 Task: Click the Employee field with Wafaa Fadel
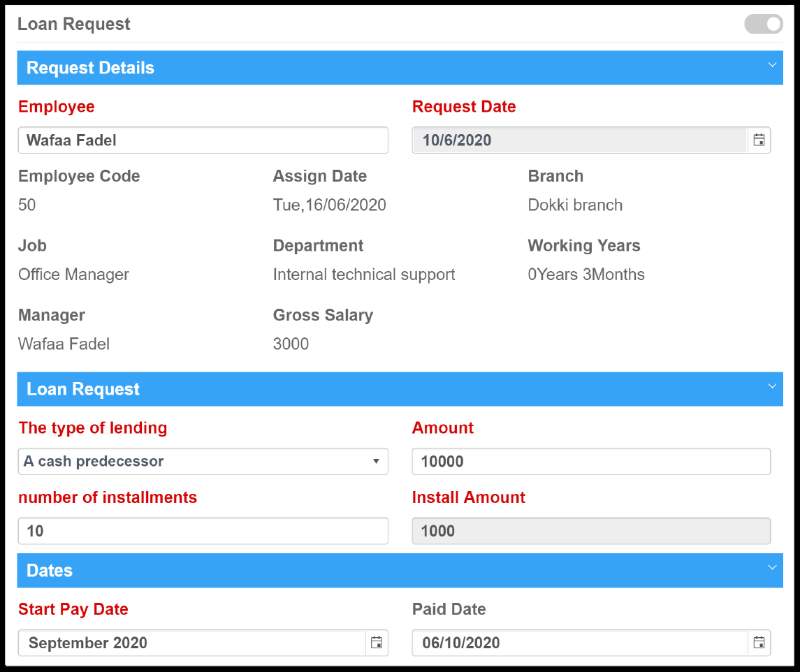click(203, 140)
